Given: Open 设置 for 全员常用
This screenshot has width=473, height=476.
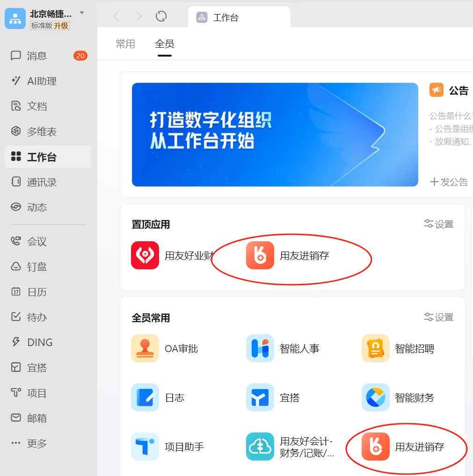Looking at the screenshot, I should (x=438, y=317).
